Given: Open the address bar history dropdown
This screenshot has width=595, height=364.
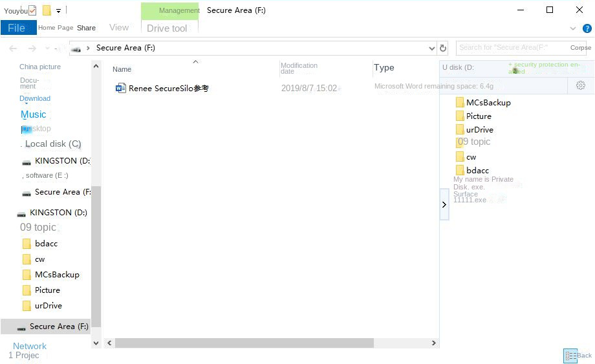Looking at the screenshot, I should pos(432,48).
